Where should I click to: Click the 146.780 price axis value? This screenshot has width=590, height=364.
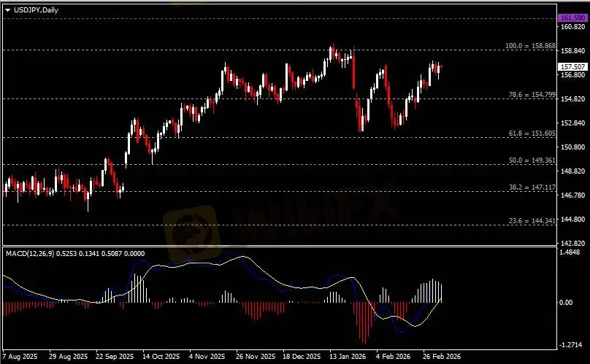(572, 195)
